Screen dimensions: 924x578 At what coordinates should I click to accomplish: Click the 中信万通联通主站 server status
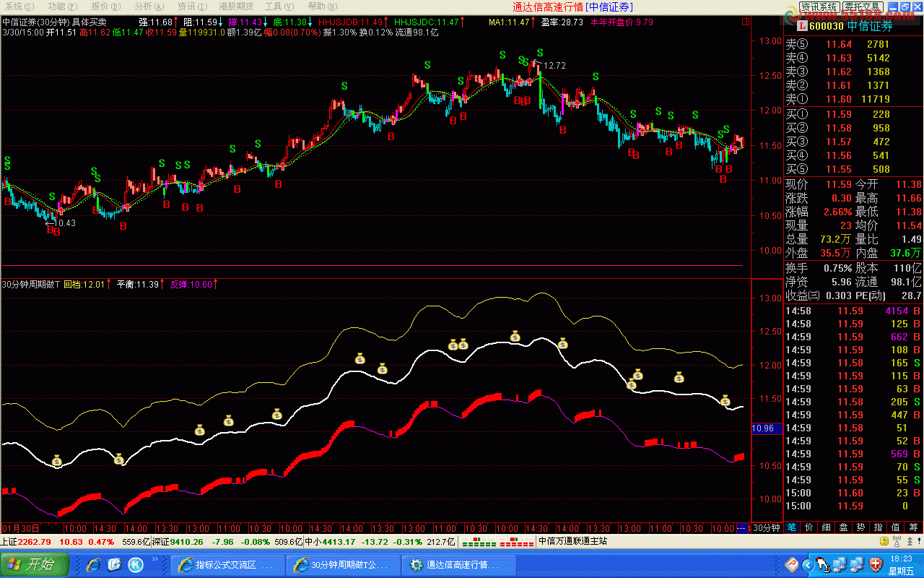pos(573,542)
